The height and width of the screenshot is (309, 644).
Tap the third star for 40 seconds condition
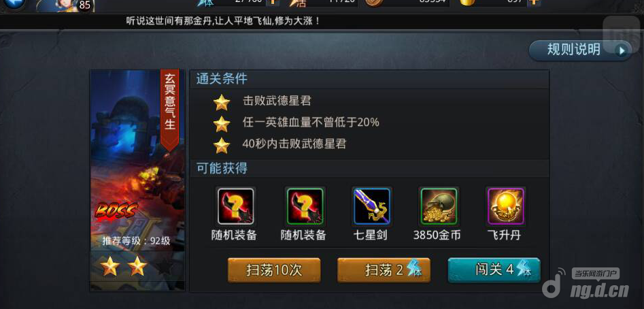coord(222,146)
